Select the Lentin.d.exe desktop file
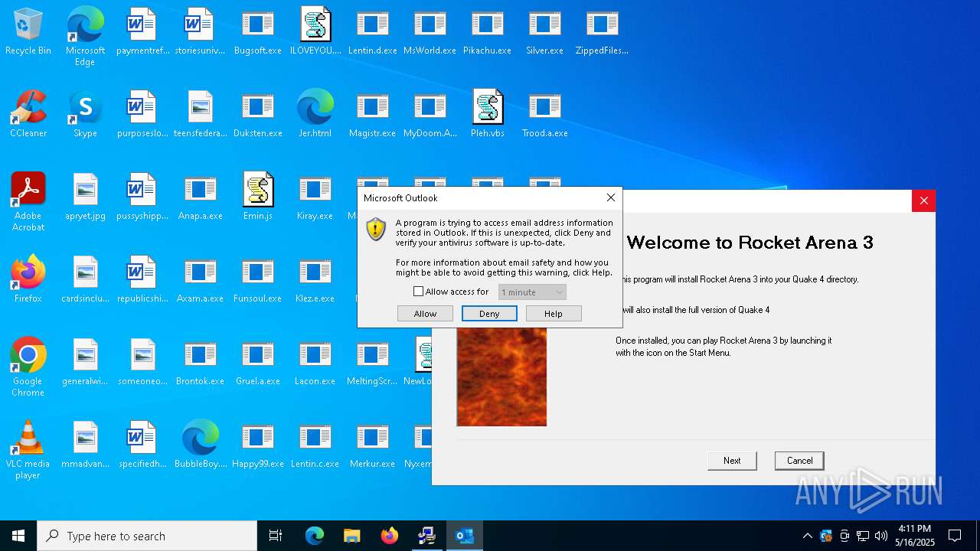The image size is (980, 551). point(373,31)
